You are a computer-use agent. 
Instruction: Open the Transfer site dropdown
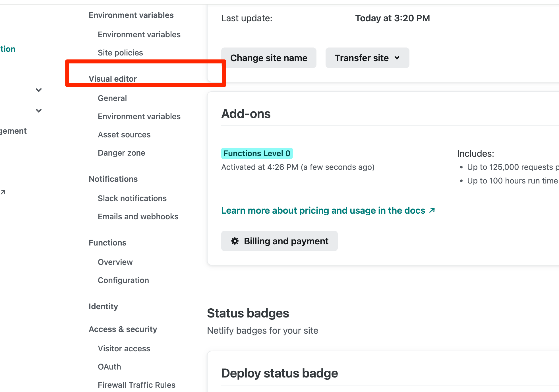tap(367, 58)
